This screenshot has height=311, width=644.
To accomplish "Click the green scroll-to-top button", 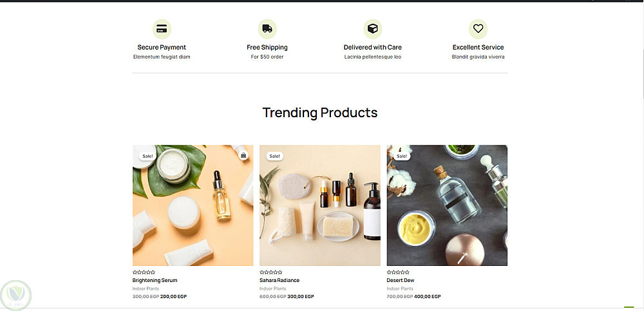I will (629, 308).
